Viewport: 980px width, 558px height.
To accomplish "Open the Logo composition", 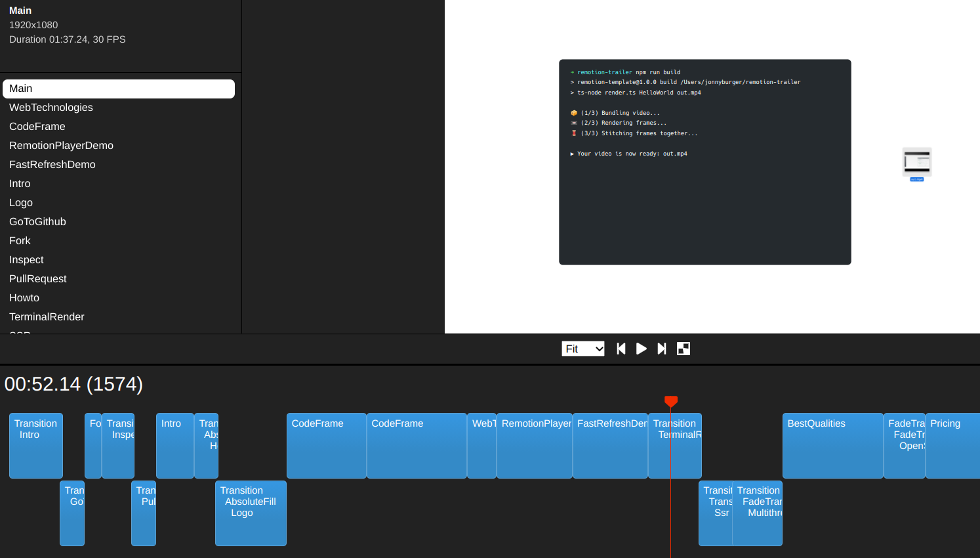I will (20, 202).
